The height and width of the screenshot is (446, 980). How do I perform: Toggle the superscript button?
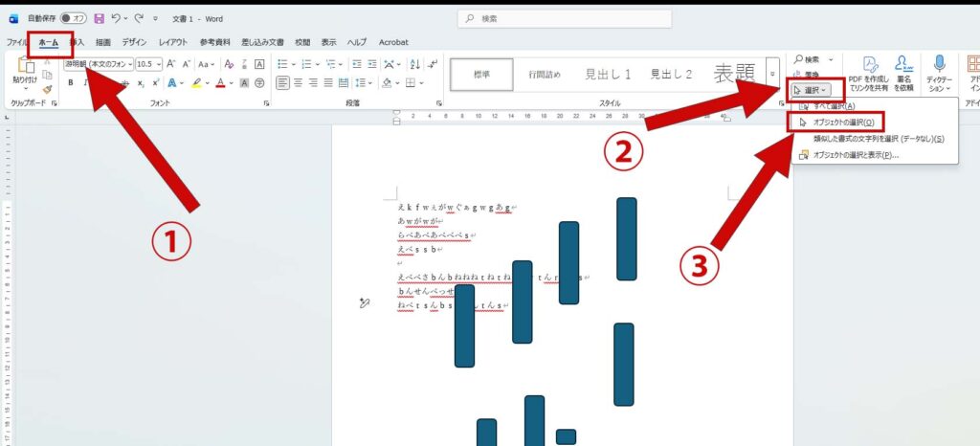click(156, 83)
